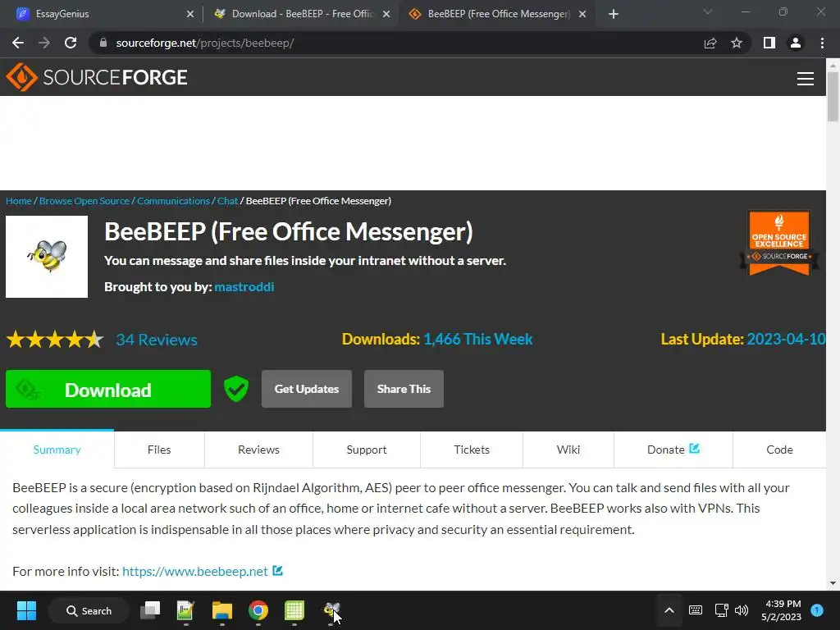The width and height of the screenshot is (840, 630).
Task: Bookmark this page with the star icon
Action: click(x=737, y=43)
